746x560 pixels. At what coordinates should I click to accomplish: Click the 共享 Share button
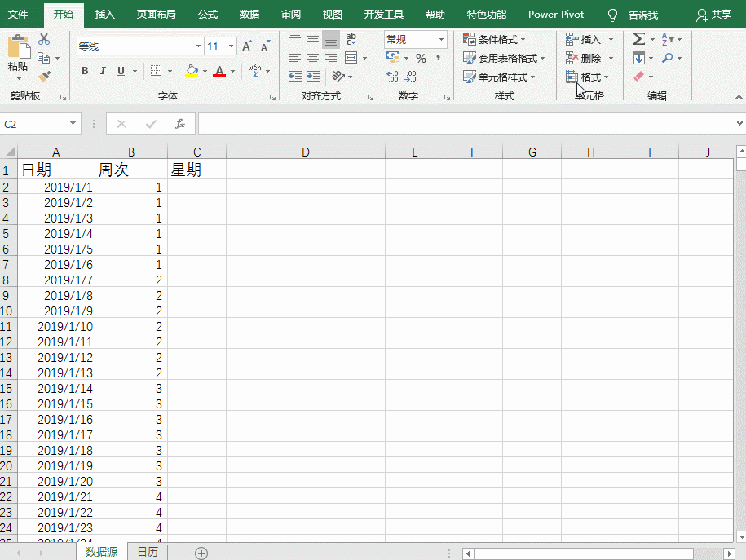coord(713,15)
